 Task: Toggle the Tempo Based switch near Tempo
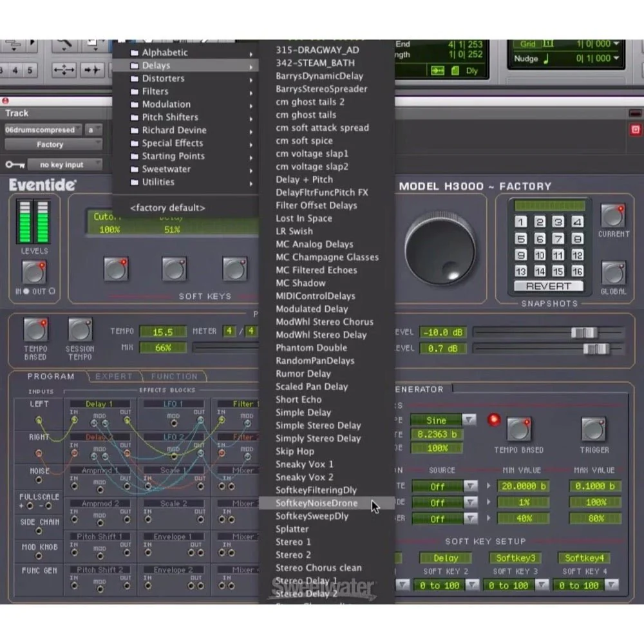click(x=35, y=330)
